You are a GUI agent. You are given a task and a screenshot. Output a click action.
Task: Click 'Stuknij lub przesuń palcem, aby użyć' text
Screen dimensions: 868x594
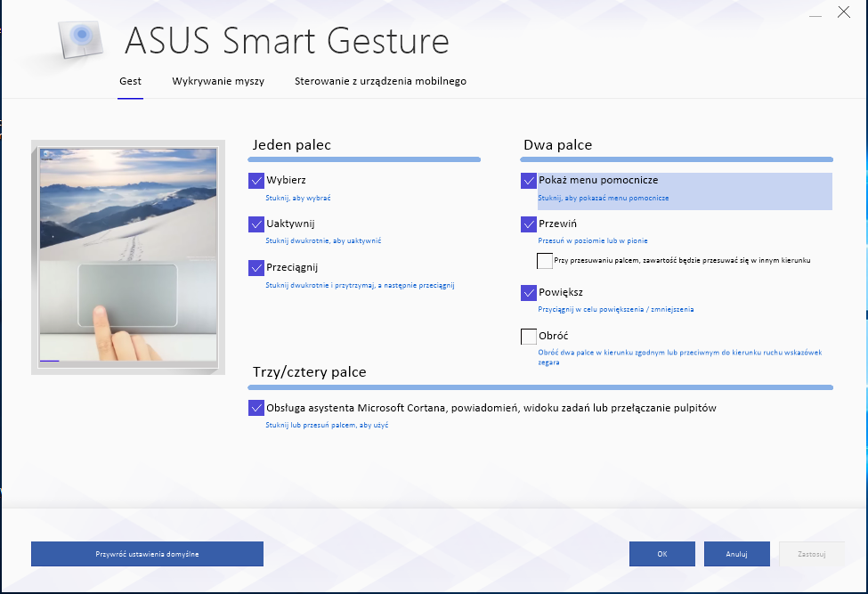(327, 425)
